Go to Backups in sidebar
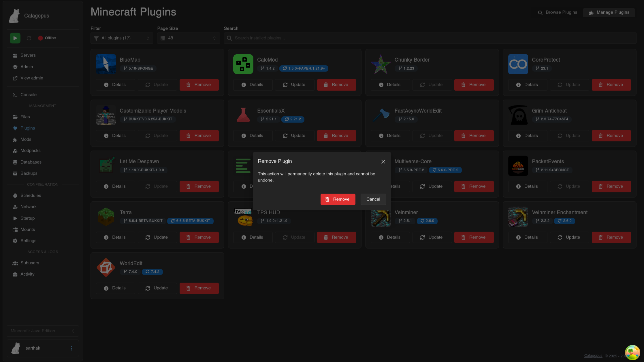The width and height of the screenshot is (644, 362). point(29,173)
